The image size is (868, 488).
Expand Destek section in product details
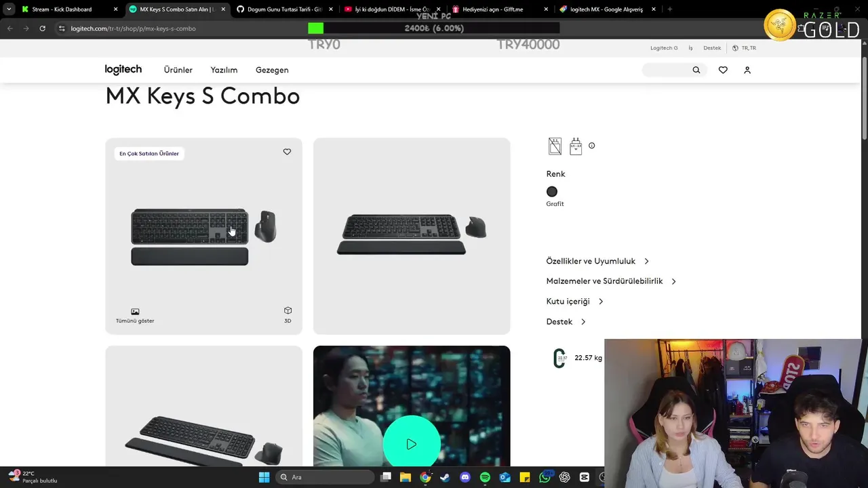[566, 322]
